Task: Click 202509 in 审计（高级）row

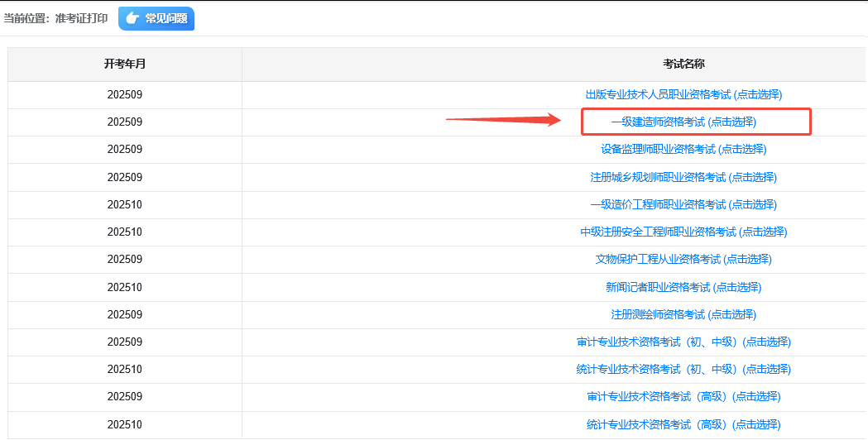Action: tap(125, 396)
